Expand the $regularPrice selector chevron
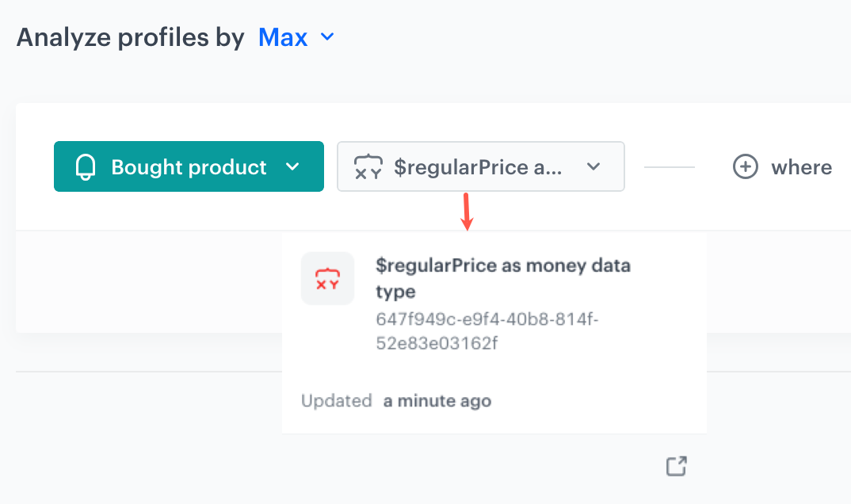Screen dimensions: 851x504 [x=593, y=167]
